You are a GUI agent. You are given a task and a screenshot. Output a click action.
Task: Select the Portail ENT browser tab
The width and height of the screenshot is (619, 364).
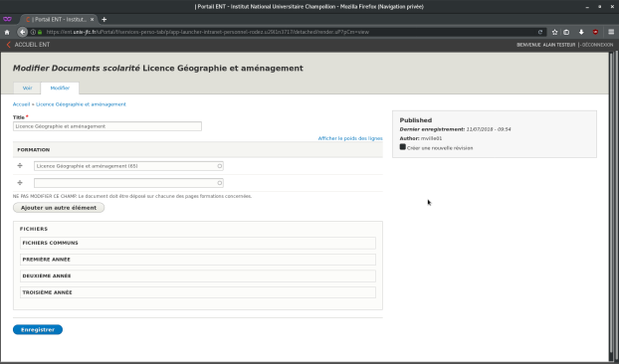(x=60, y=19)
